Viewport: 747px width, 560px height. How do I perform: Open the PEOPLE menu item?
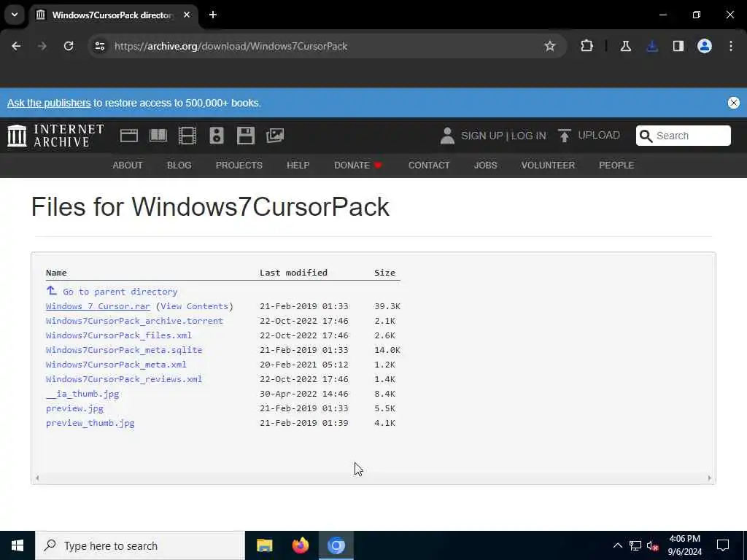click(x=616, y=166)
